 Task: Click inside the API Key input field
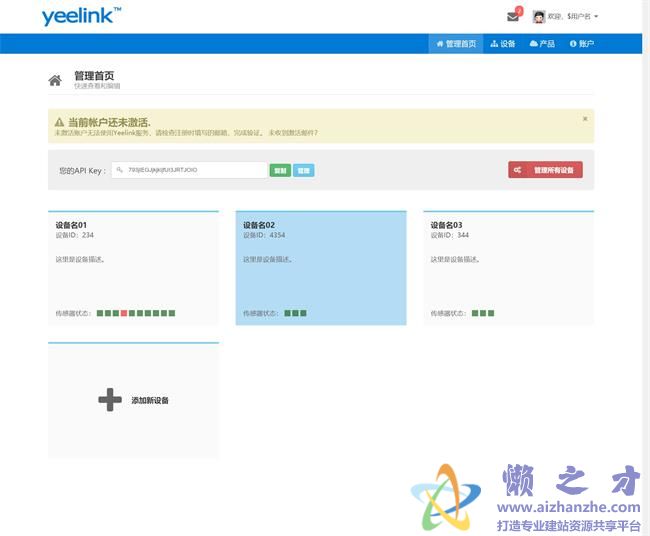(188, 170)
